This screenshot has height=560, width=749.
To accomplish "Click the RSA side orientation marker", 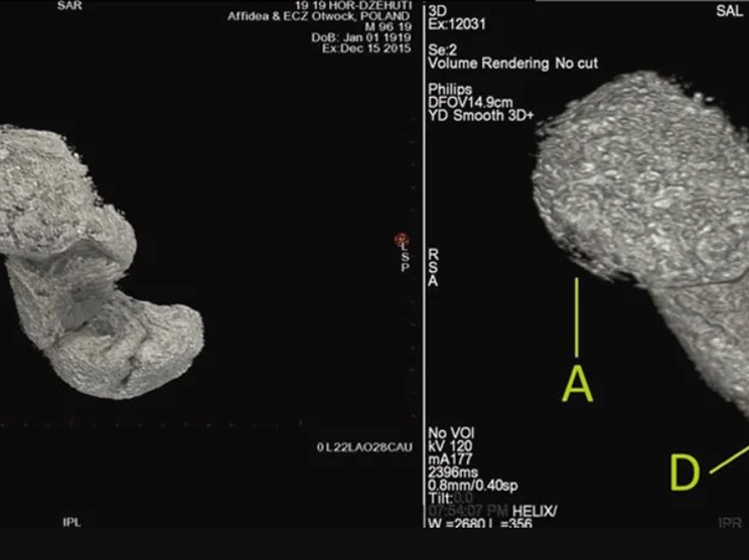I will coord(433,268).
